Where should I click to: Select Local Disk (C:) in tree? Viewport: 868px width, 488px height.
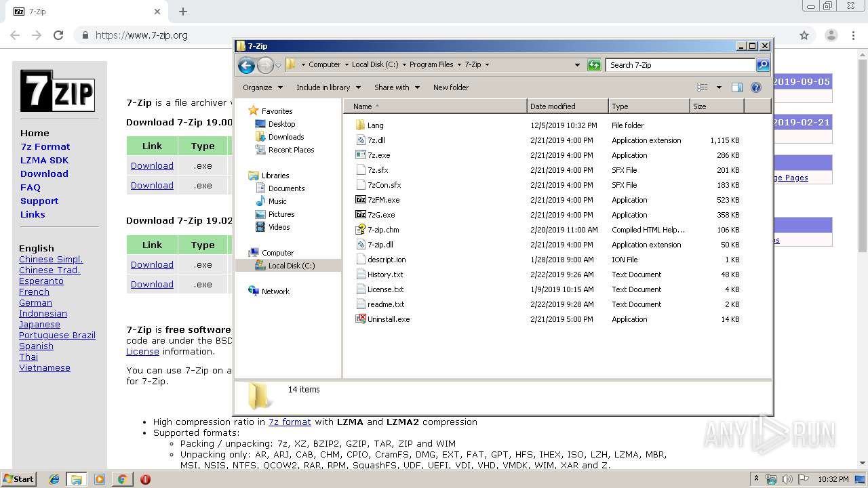[291, 266]
